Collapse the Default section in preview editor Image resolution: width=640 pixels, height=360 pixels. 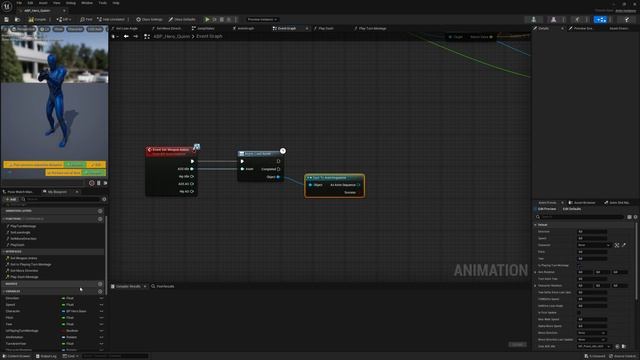tap(536, 225)
